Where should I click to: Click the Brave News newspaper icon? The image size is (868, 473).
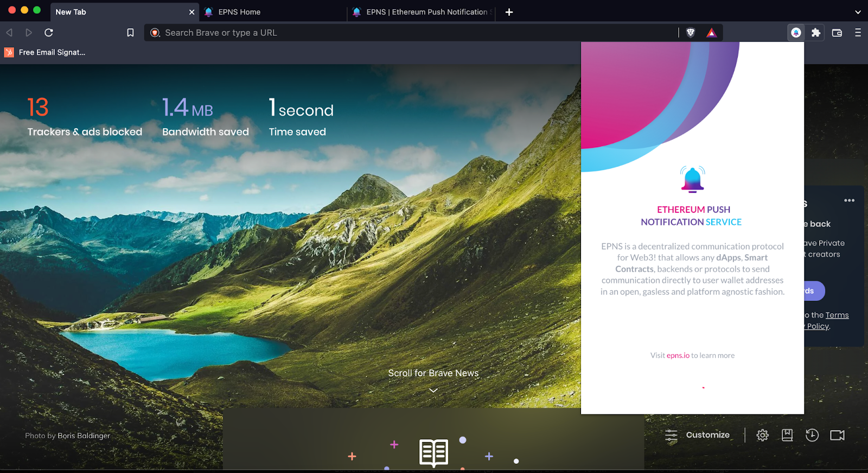433,453
